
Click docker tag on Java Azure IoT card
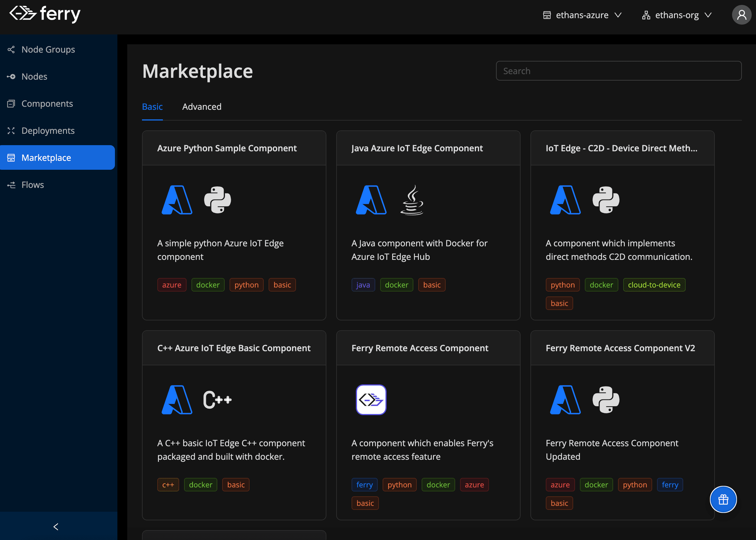(396, 285)
